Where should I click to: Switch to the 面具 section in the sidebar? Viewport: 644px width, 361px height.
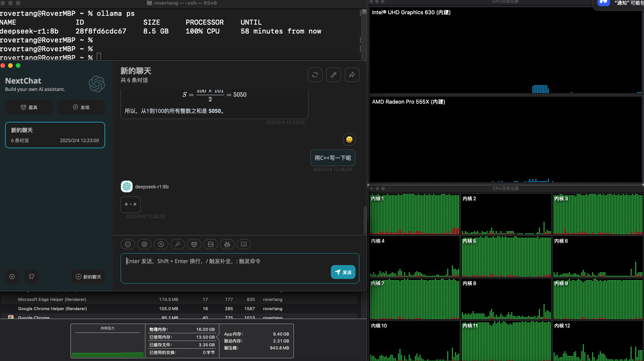[29, 107]
